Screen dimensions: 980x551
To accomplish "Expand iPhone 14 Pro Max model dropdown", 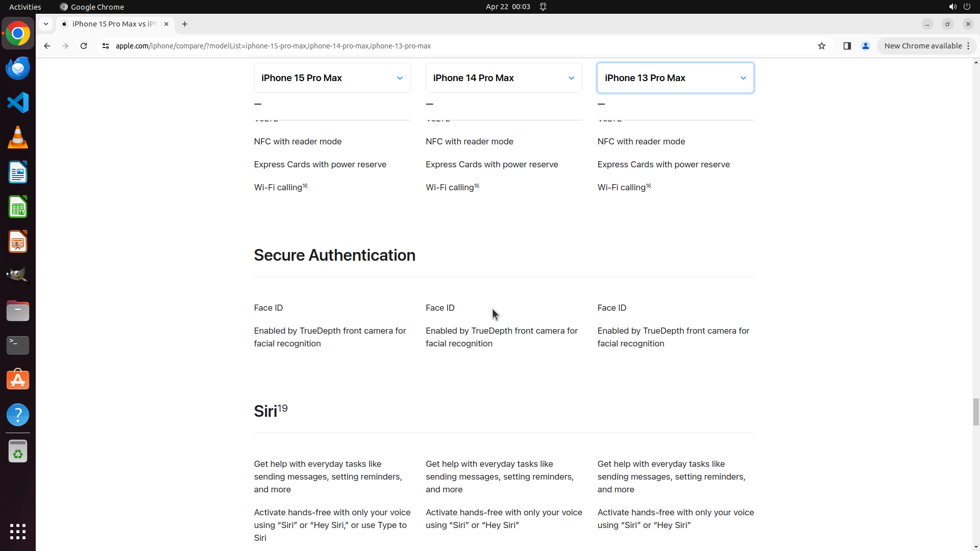I will click(x=504, y=78).
